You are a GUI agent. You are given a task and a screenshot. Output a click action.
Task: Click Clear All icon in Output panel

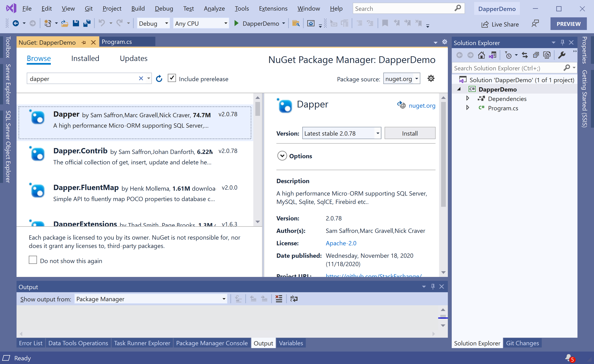pyautogui.click(x=279, y=299)
